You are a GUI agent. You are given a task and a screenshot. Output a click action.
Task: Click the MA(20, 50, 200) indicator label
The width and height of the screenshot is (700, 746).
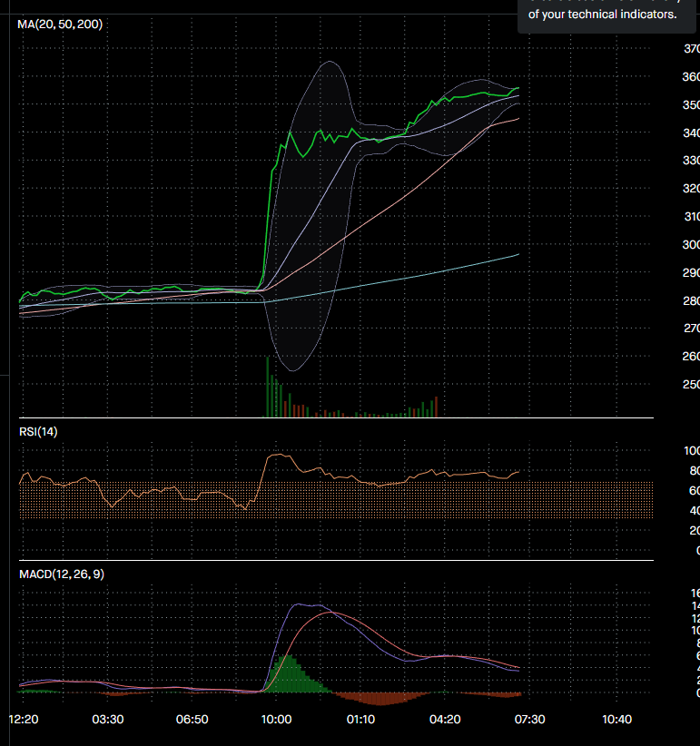[60, 25]
